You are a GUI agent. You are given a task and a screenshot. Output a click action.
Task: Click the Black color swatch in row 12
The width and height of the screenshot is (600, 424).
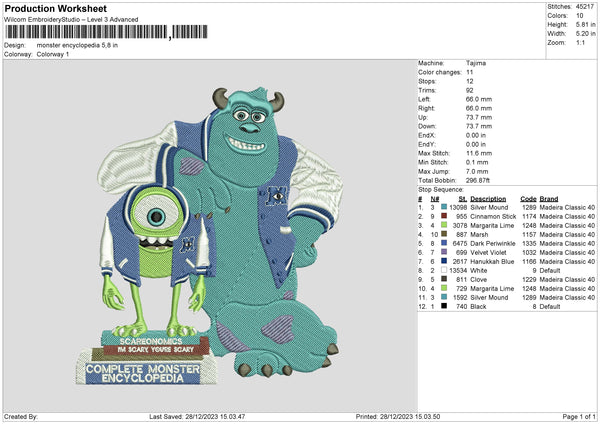(x=444, y=306)
